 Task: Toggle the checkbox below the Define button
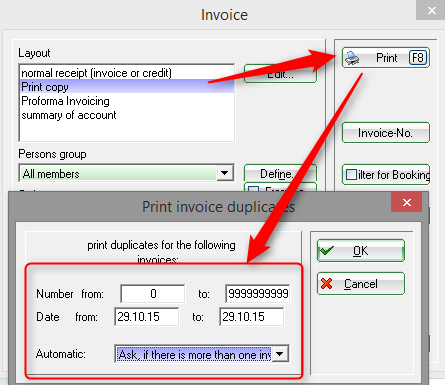pos(254,190)
